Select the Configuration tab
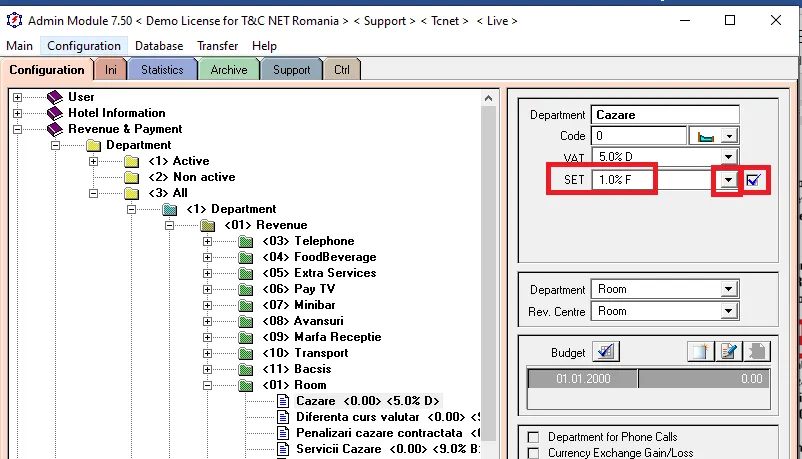 47,70
